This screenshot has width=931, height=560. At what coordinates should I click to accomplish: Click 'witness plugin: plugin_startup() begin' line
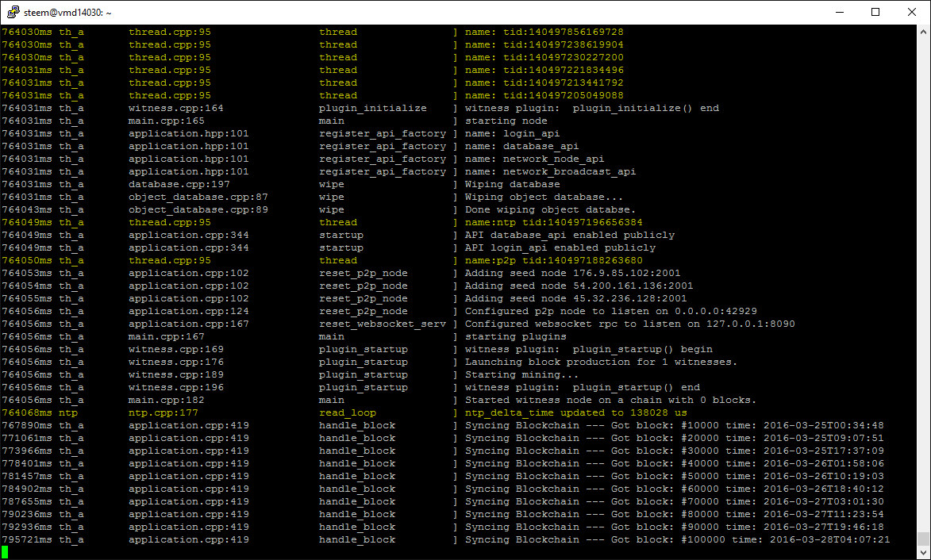pyautogui.click(x=589, y=350)
